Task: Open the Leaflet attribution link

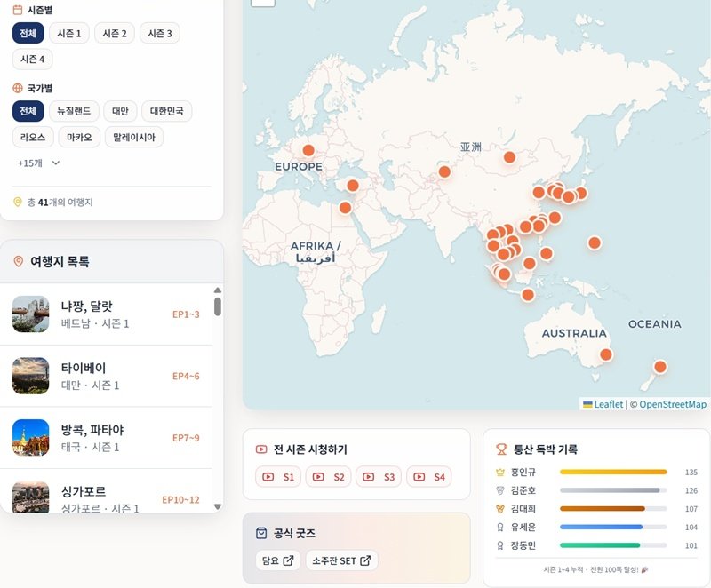Action: (608, 404)
